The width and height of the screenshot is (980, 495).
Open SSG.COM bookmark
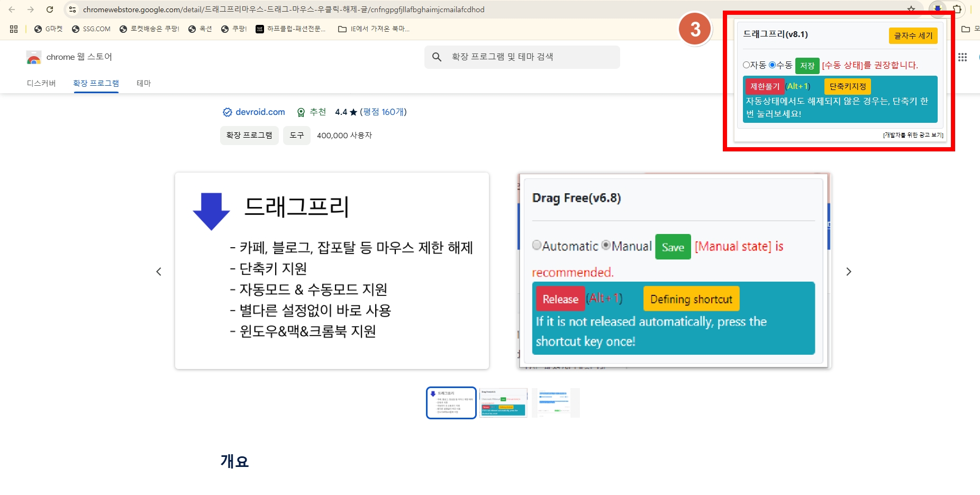91,29
